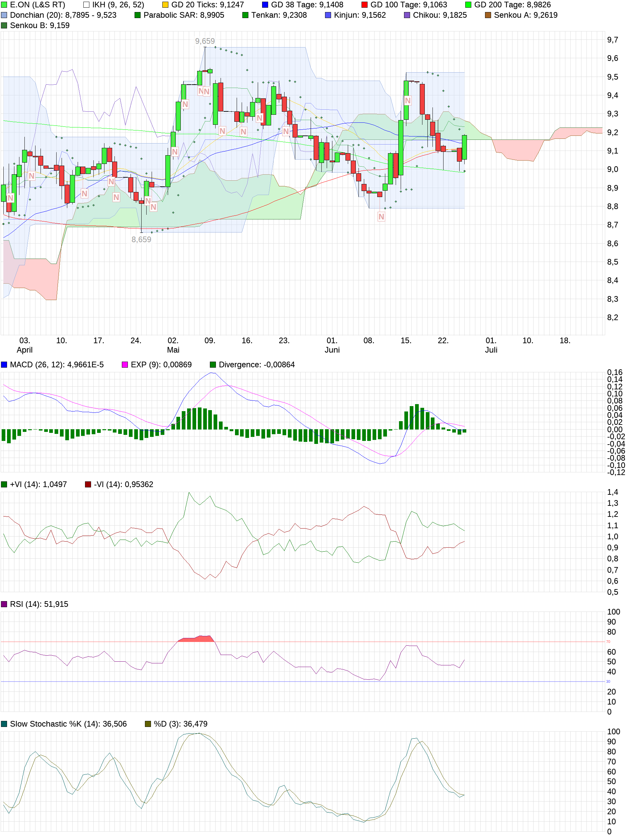The height and width of the screenshot is (840, 636).
Task: Click the 'Divergence: -0,00864' label
Action: [x=257, y=365]
